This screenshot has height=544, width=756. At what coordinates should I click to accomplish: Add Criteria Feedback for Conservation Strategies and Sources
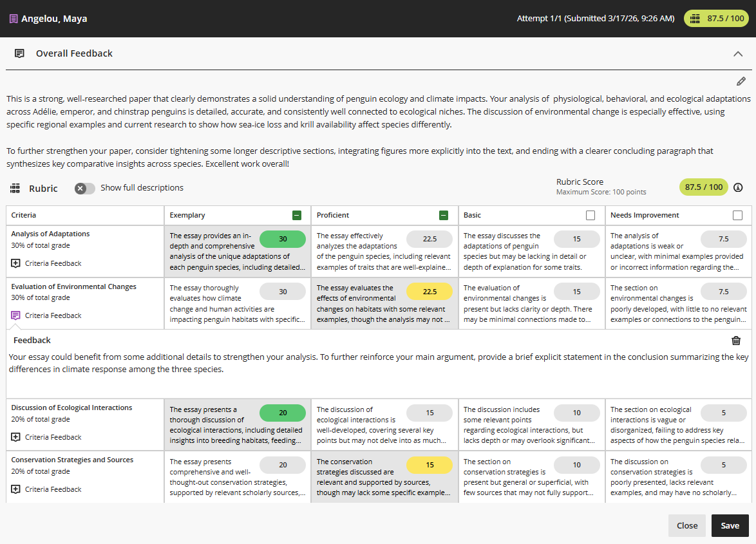(x=46, y=489)
